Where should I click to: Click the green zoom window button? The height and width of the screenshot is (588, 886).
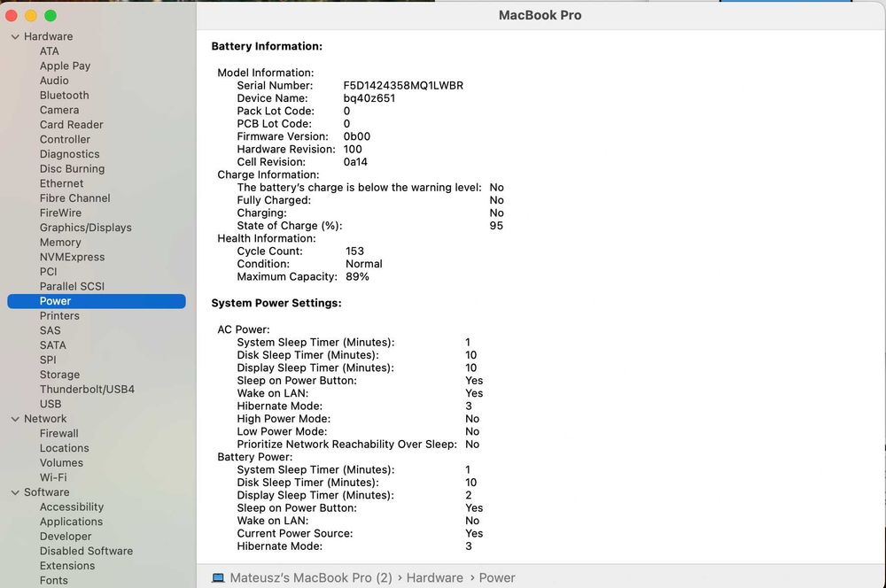[51, 16]
